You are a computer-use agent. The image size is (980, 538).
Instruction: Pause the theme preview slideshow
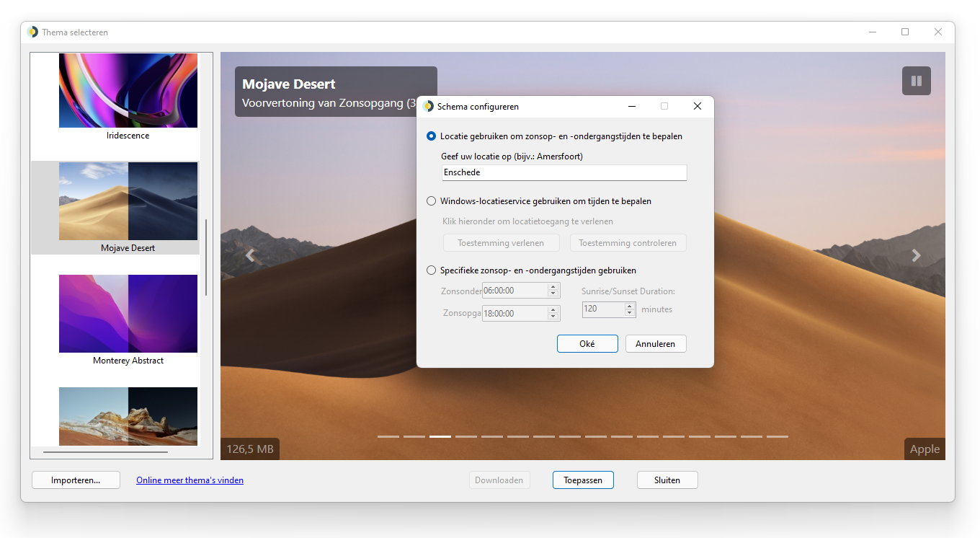[916, 81]
